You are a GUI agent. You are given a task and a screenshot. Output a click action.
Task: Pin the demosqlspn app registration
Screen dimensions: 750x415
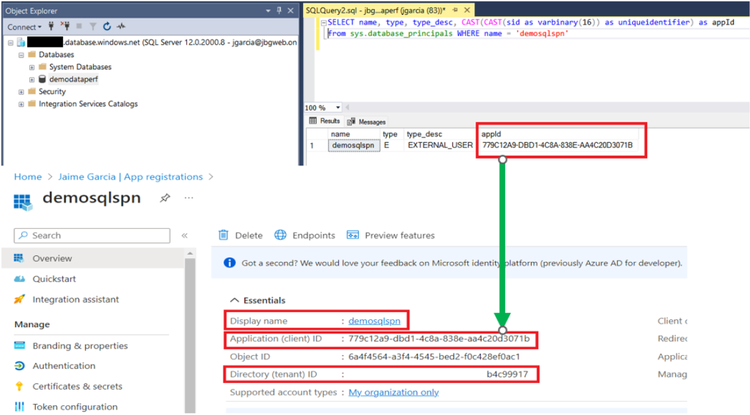(165, 198)
